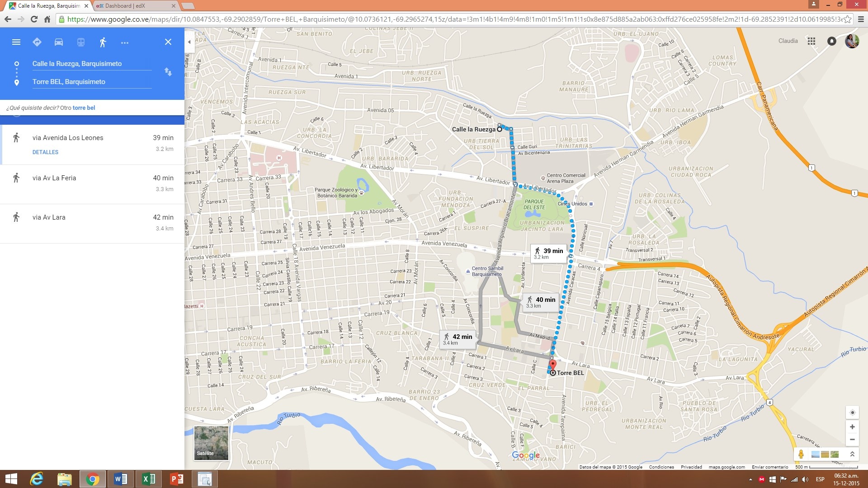Open the Enviar comentario link
The height and width of the screenshot is (488, 868).
(x=770, y=467)
